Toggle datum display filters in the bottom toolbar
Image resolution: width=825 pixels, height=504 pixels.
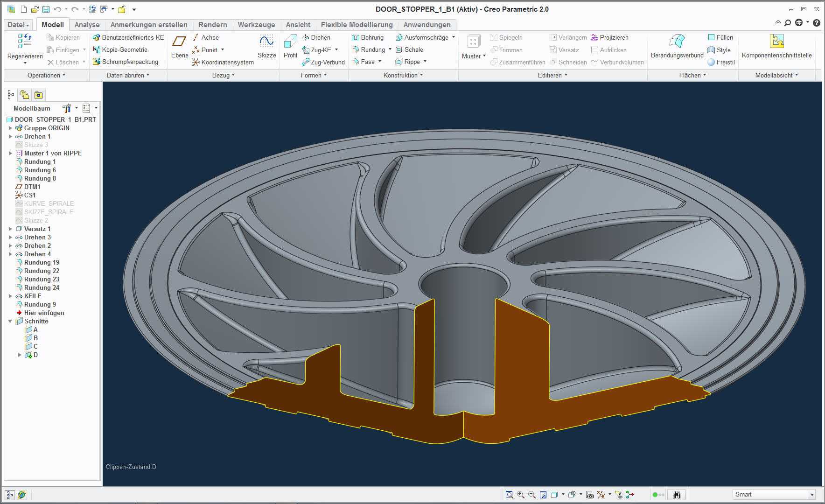(x=601, y=495)
